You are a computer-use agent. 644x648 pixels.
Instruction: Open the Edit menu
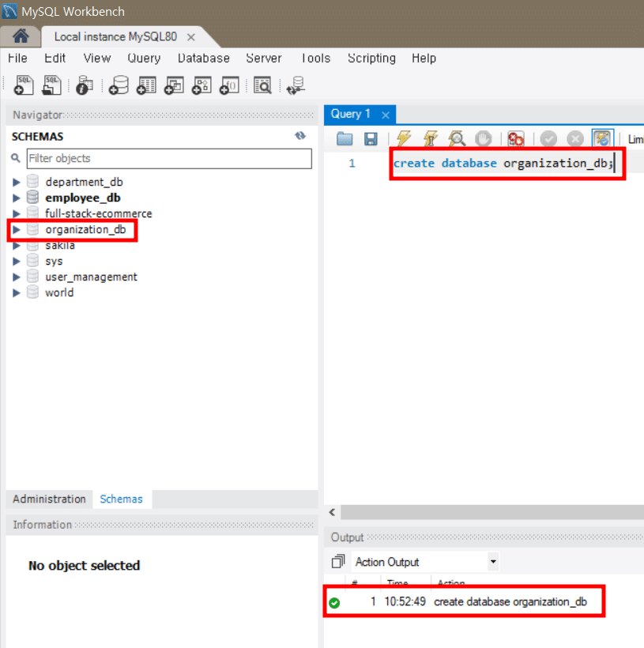(x=55, y=58)
